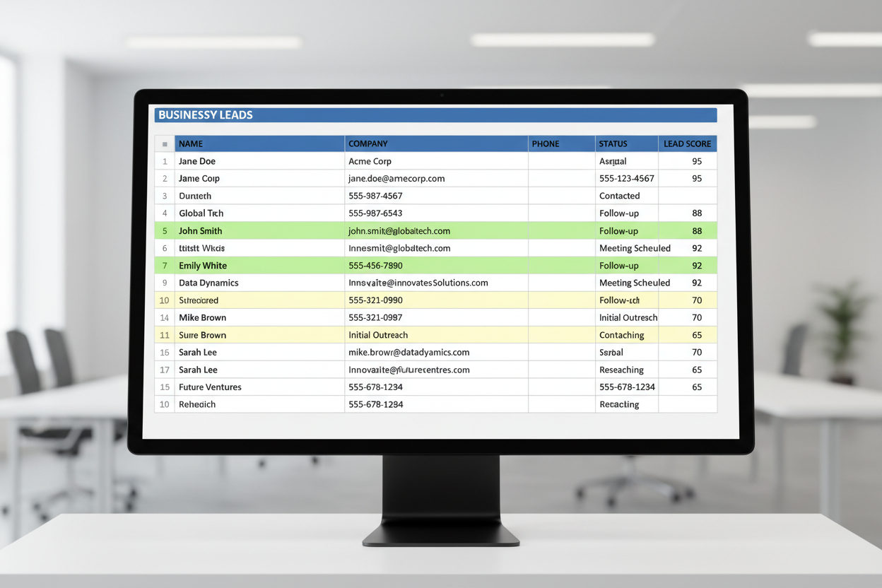
Task: Select the Emily White name cell
Action: point(259,266)
